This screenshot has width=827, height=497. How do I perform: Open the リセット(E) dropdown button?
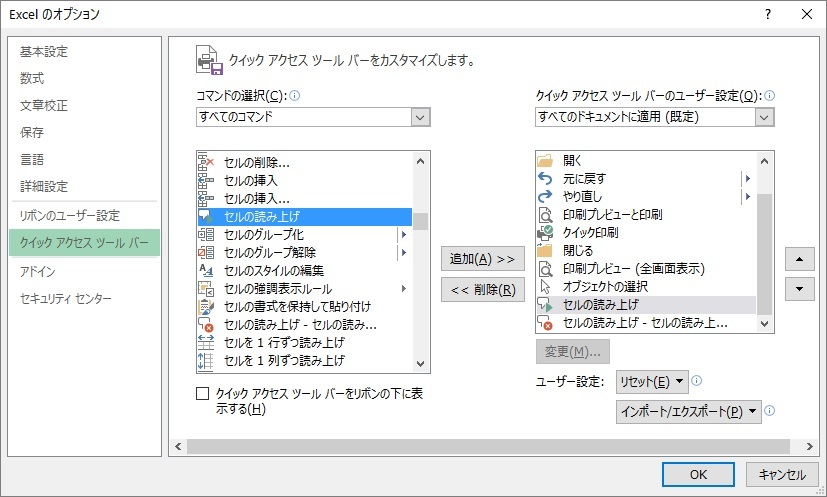point(652,381)
